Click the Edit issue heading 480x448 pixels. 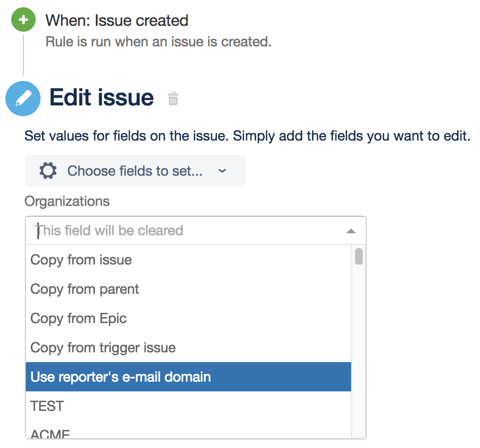[x=102, y=98]
